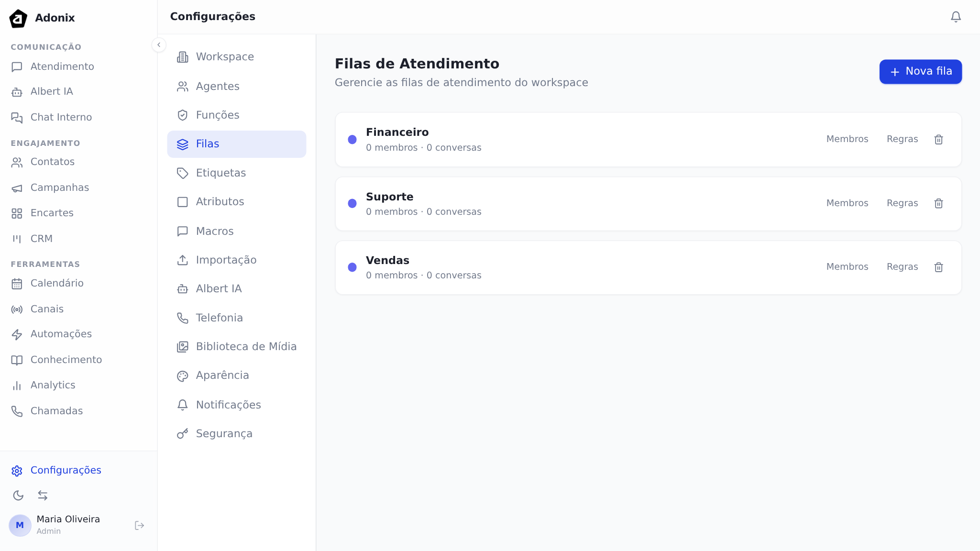Open the notifications bell in the top bar
This screenshot has height=551, width=980.
(x=955, y=16)
